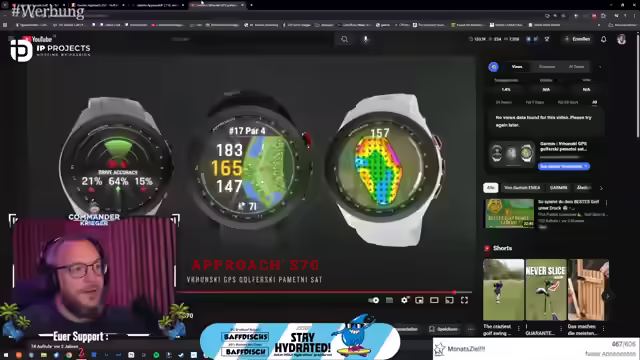640x360 pixels.
Task: Open YouTube notifications bell
Action: 603,39
